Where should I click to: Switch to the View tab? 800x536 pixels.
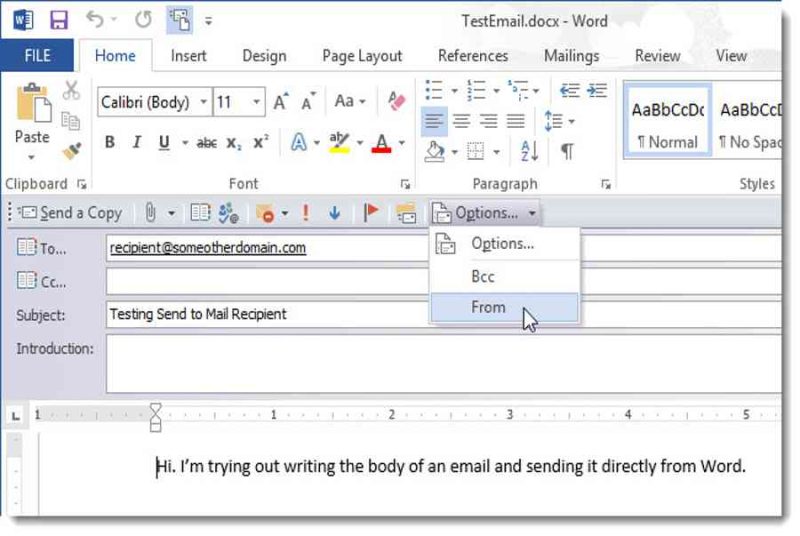(x=731, y=56)
